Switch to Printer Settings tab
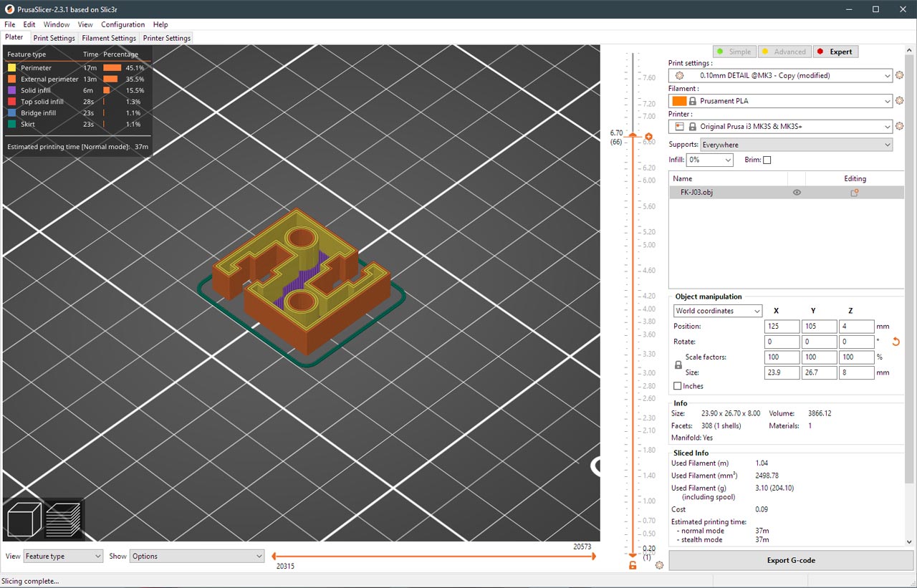The image size is (917, 588). pos(167,38)
